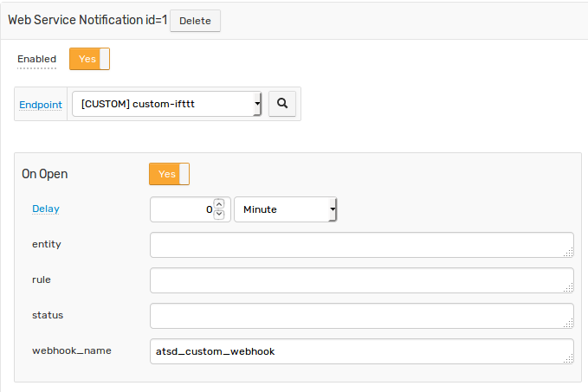The width and height of the screenshot is (588, 392).
Task: Toggle the Enabled switch off
Action: (89, 59)
